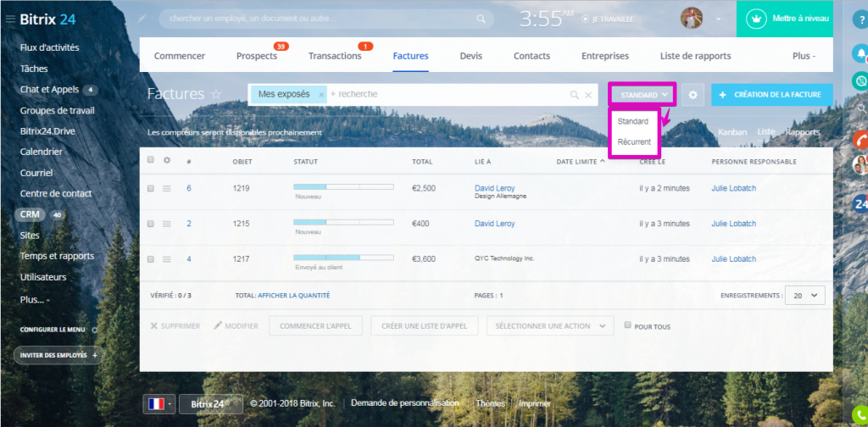
Task: Click the blue 24 icon in right panel
Action: click(x=860, y=204)
